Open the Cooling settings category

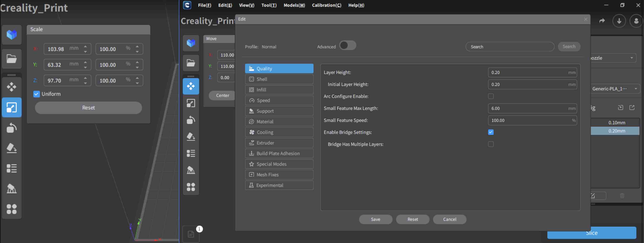(279, 132)
